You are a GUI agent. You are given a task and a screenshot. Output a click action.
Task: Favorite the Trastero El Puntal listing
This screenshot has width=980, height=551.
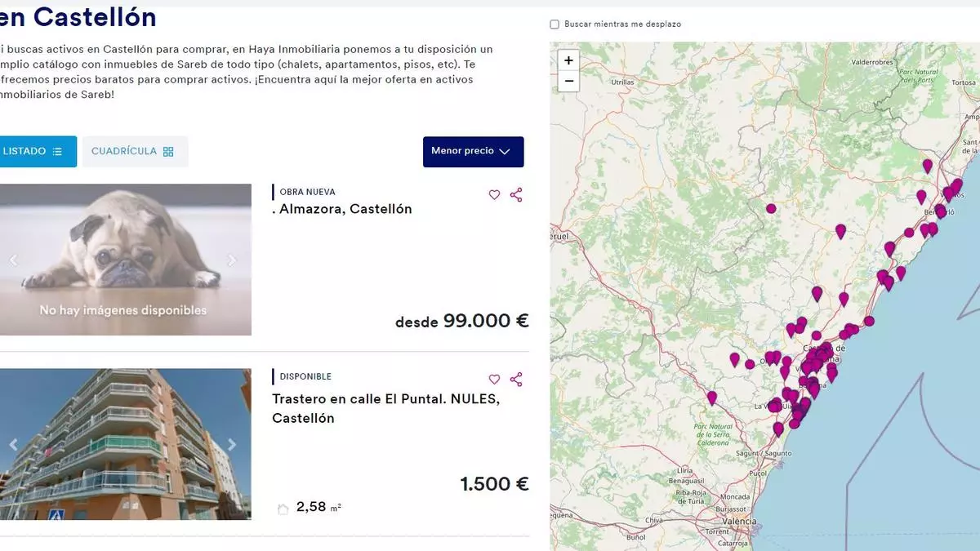494,380
